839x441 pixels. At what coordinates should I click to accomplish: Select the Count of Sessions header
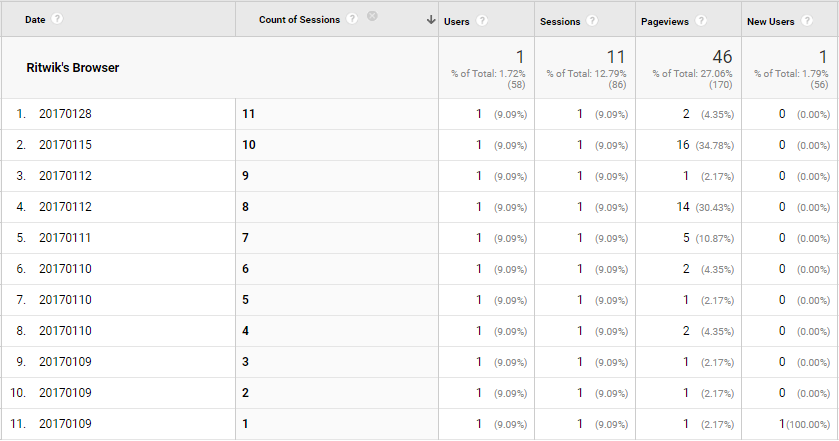[x=300, y=20]
